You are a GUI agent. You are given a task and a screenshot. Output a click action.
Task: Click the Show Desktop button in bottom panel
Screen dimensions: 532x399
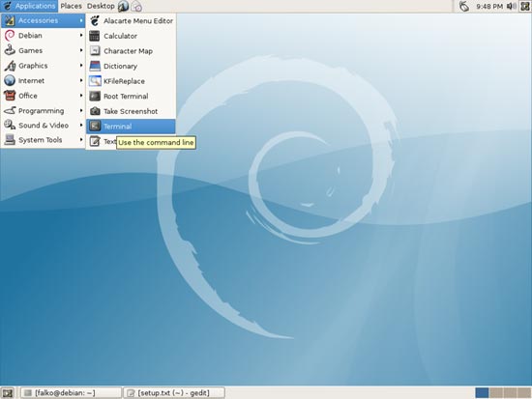8,393
